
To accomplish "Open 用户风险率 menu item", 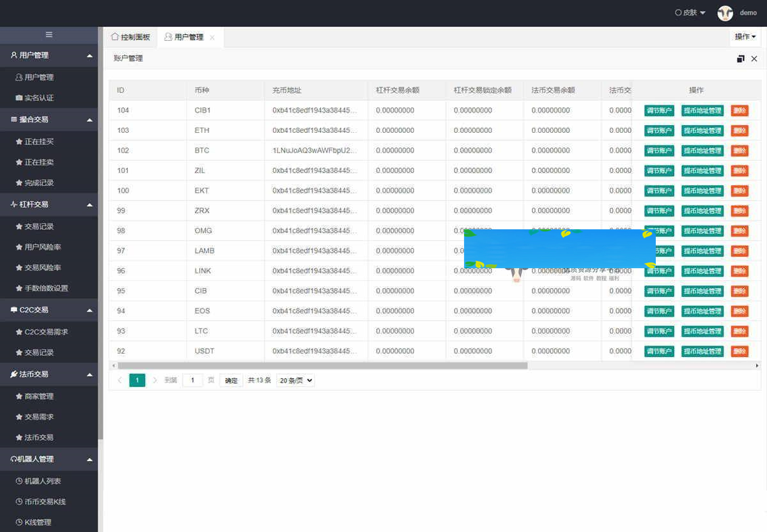I will 42,247.
